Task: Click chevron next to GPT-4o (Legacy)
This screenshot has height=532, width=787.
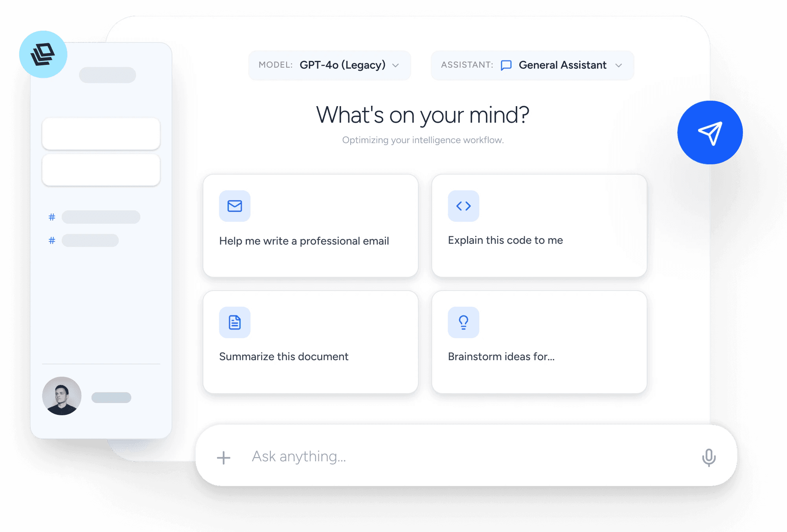Action: [x=395, y=66]
